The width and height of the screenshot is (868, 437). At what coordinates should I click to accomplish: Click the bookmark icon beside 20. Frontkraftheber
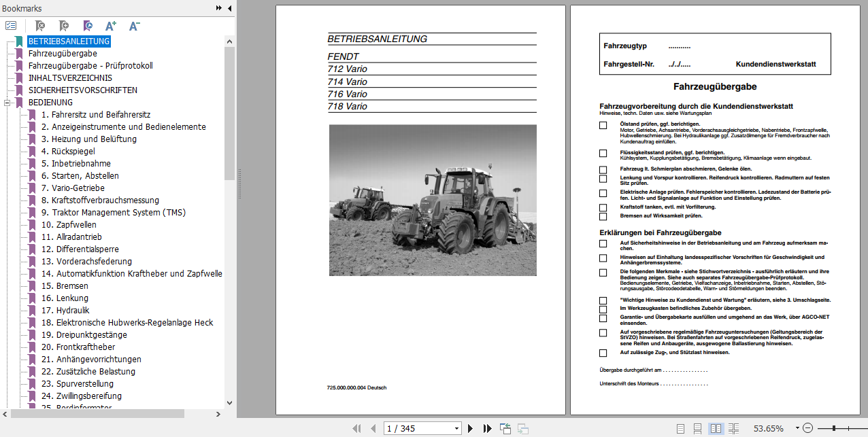32,347
